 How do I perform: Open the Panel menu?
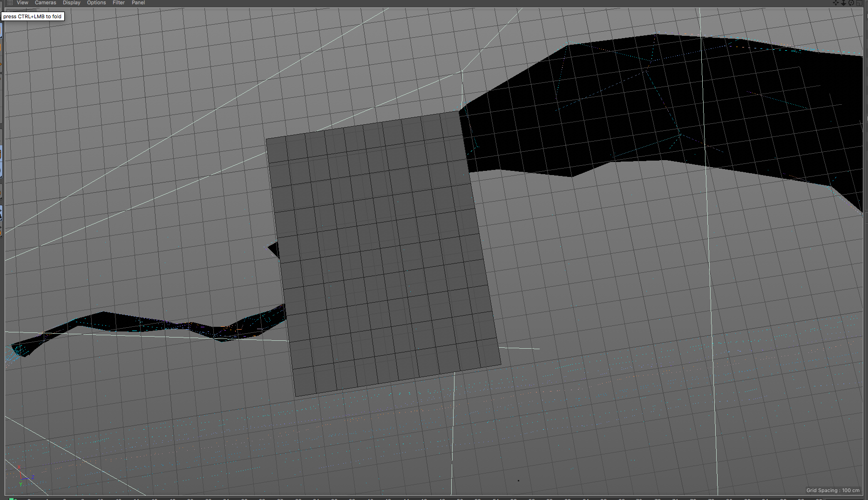coord(138,3)
